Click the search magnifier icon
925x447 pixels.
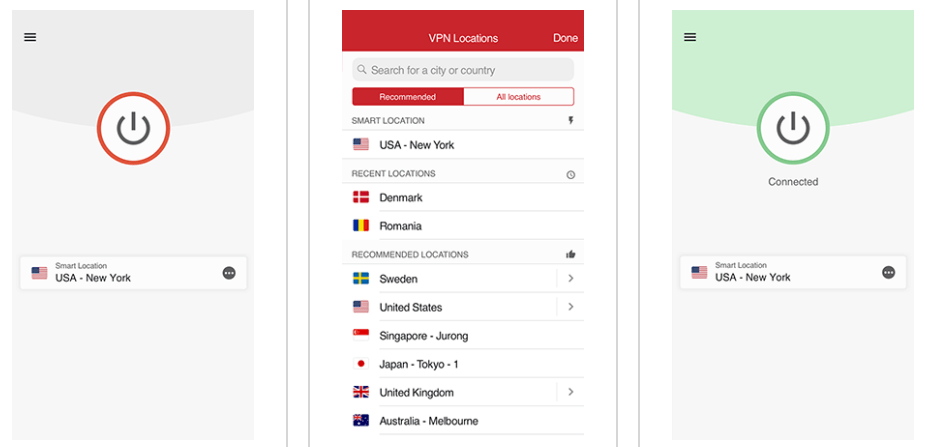coord(362,70)
